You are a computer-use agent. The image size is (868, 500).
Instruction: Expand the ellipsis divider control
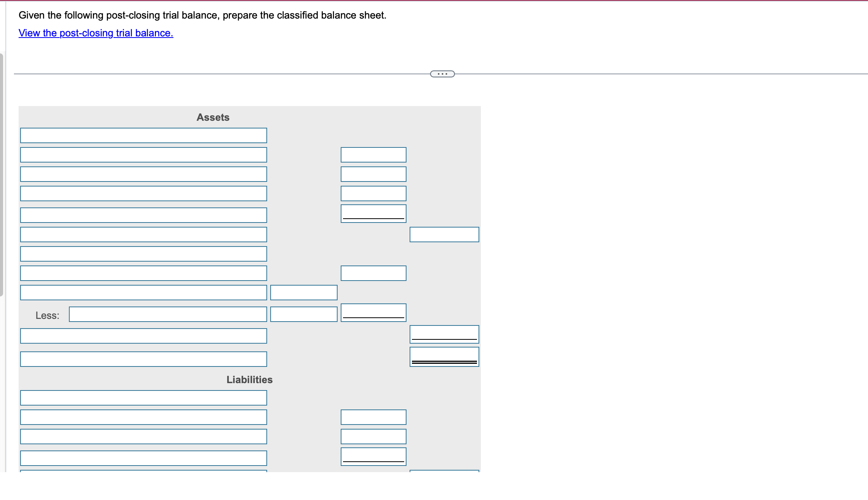441,73
